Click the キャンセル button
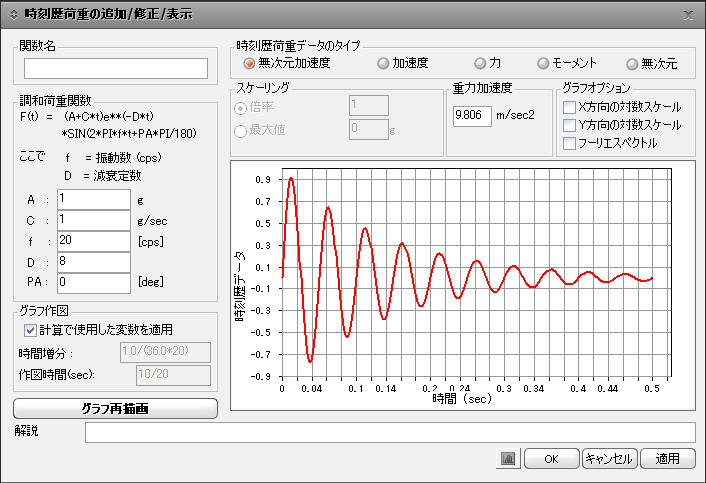Screen dimensions: 706x483 tap(610, 459)
